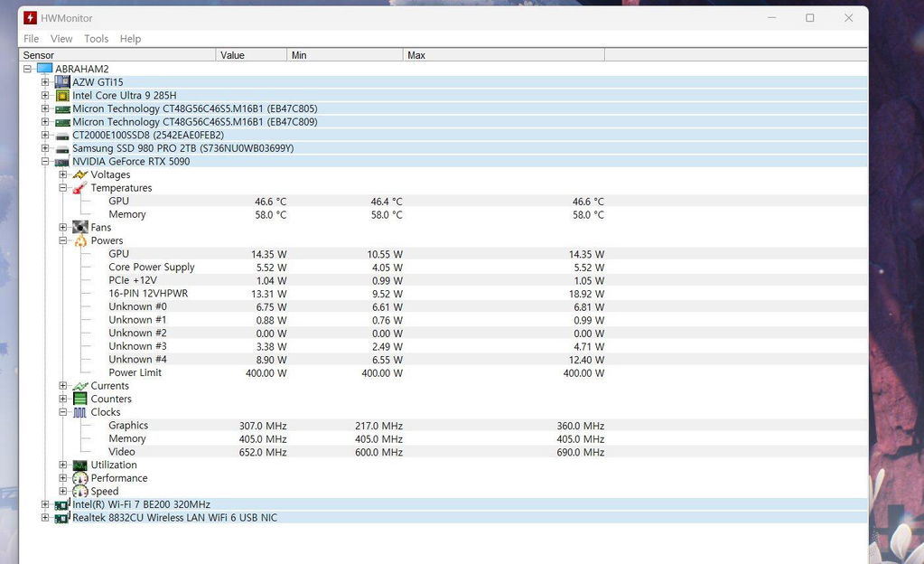Click the Clocks waveform icon
924x564 pixels.
coord(80,412)
